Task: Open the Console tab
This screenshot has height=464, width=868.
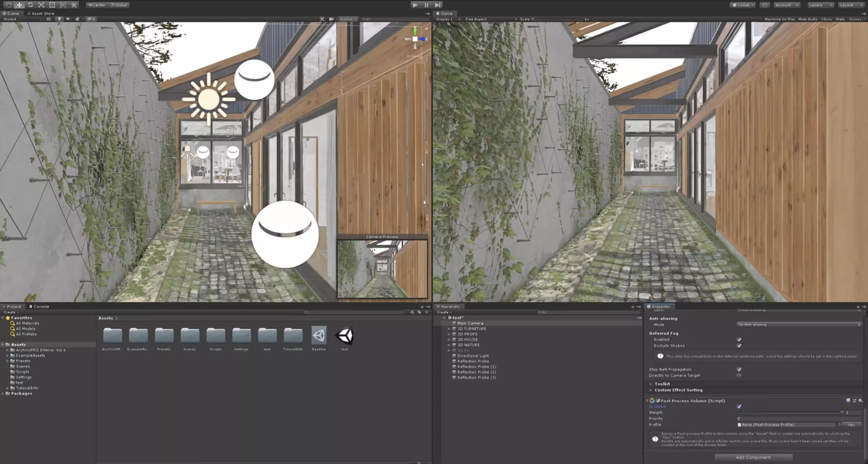Action: [39, 306]
